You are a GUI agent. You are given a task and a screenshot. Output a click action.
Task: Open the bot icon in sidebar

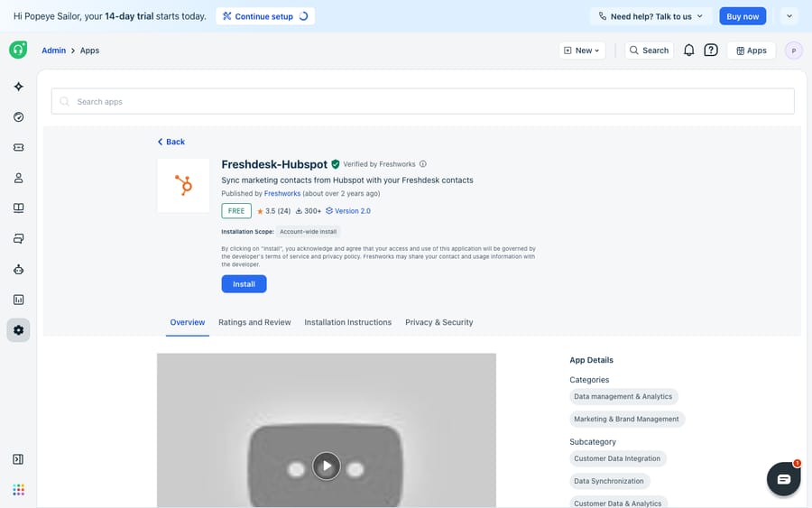[x=19, y=269]
